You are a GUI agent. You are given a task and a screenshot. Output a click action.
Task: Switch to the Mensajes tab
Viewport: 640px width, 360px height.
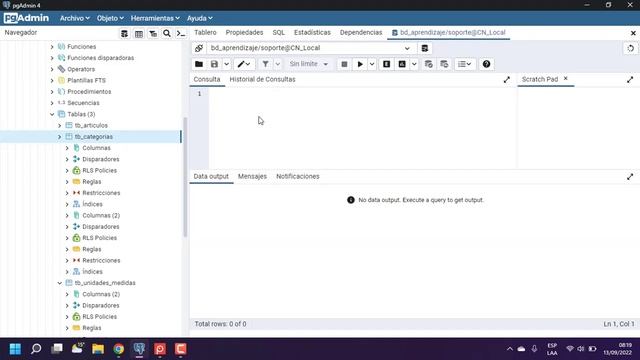point(252,176)
